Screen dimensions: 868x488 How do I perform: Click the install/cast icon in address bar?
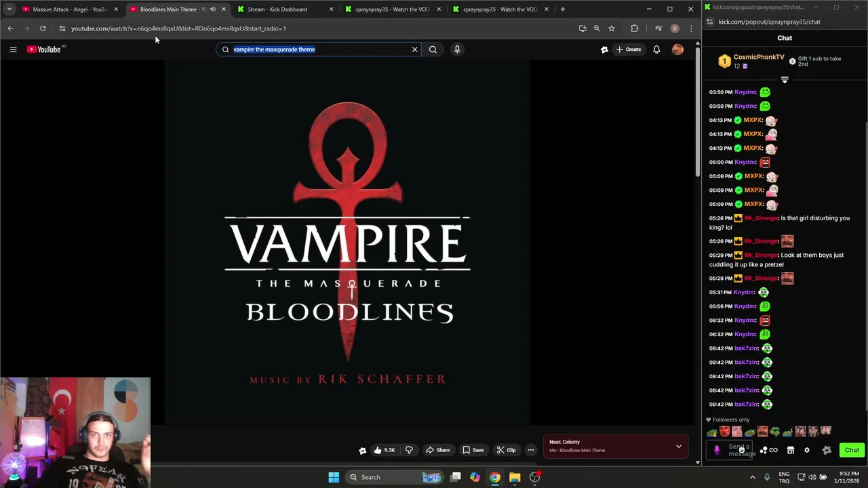click(x=582, y=28)
